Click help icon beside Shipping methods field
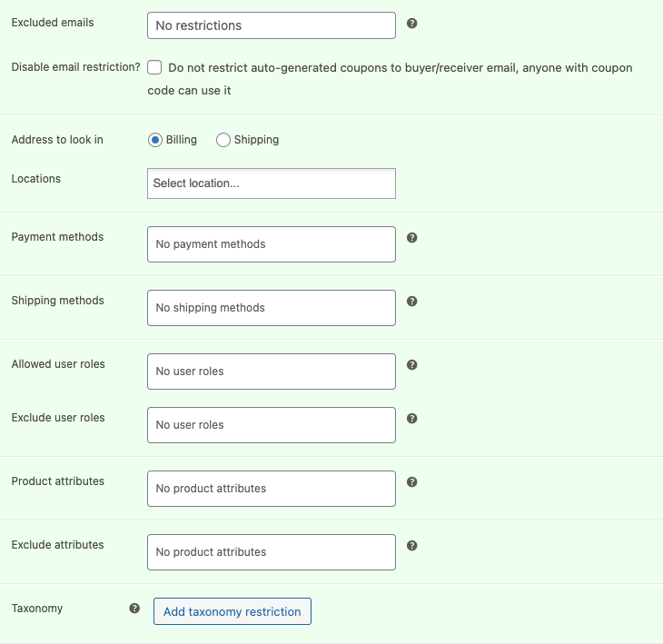Image resolution: width=663 pixels, height=644 pixels. tap(411, 301)
